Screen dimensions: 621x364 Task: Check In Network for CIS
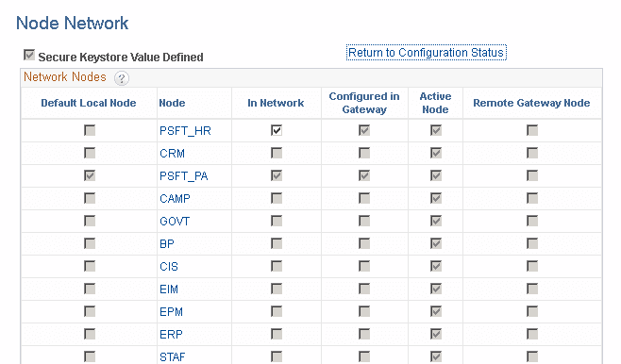pyautogui.click(x=277, y=266)
